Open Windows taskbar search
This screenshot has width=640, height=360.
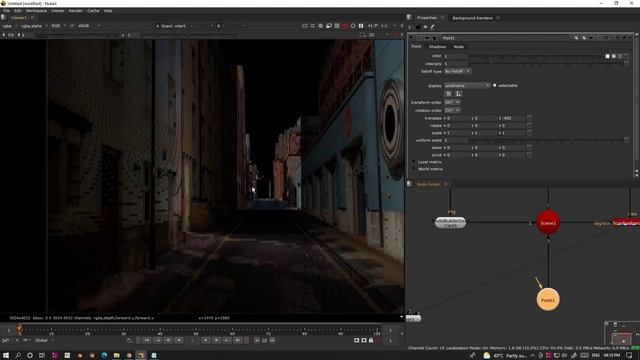pos(18,356)
